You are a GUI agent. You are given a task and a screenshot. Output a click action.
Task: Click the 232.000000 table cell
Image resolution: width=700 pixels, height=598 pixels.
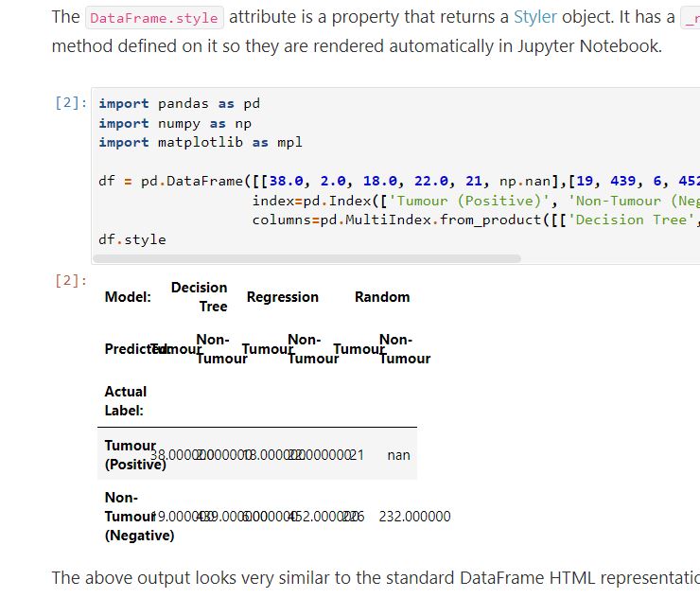click(x=414, y=517)
